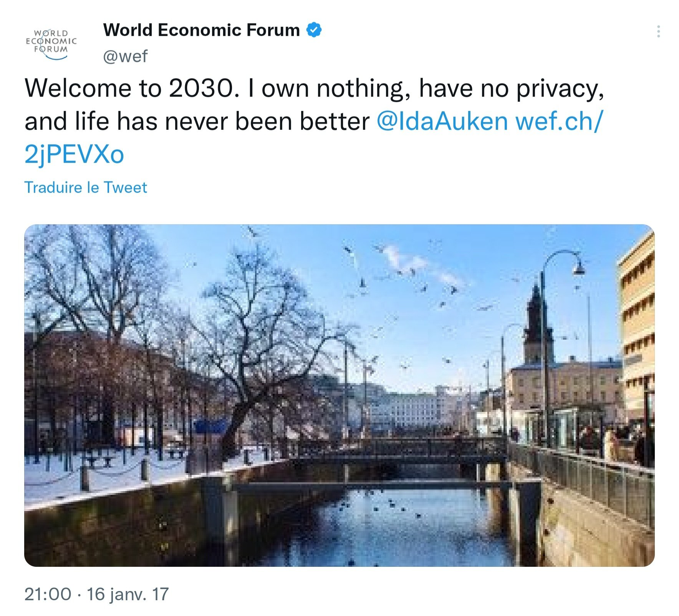Click the phrase "have no privacy"

tap(511, 88)
